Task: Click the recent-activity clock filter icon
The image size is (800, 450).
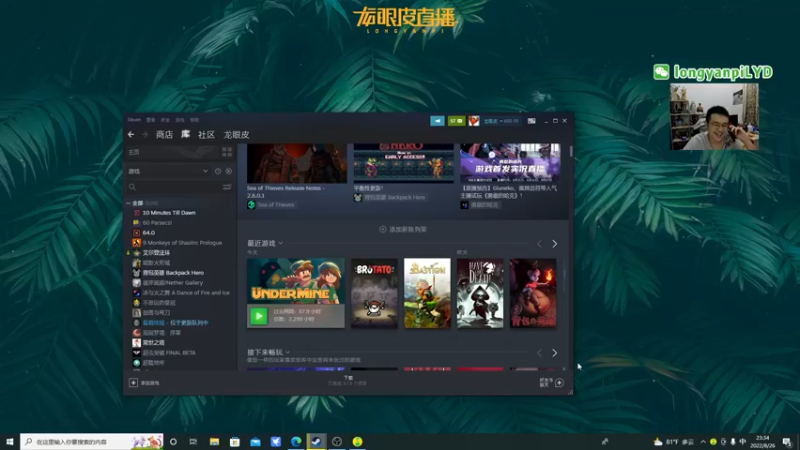Action: point(218,171)
